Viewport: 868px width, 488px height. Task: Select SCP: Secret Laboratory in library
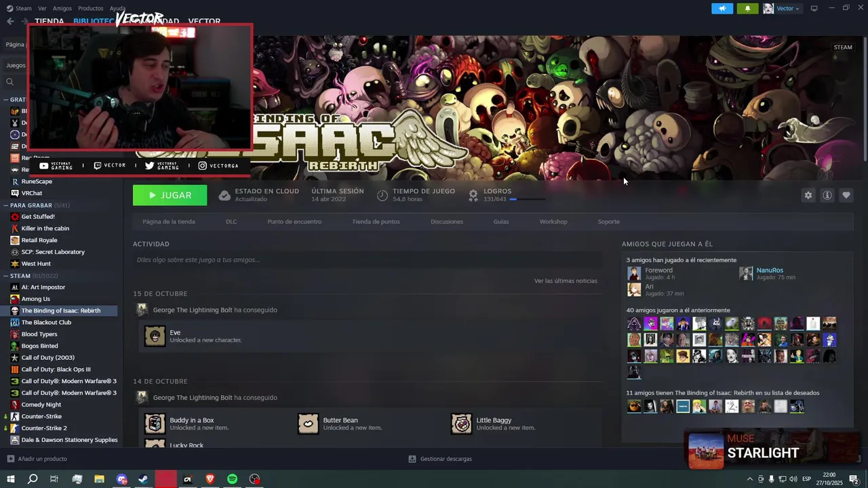click(x=59, y=252)
